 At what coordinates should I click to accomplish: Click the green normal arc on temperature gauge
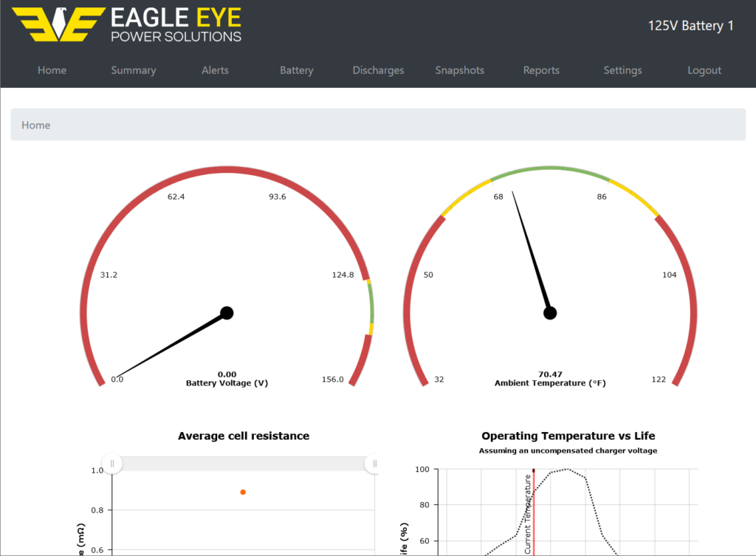point(550,169)
